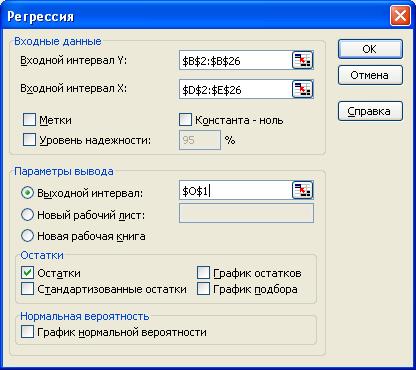Check График нормальной вероятности option
416x370 pixels.
pyautogui.click(x=27, y=332)
